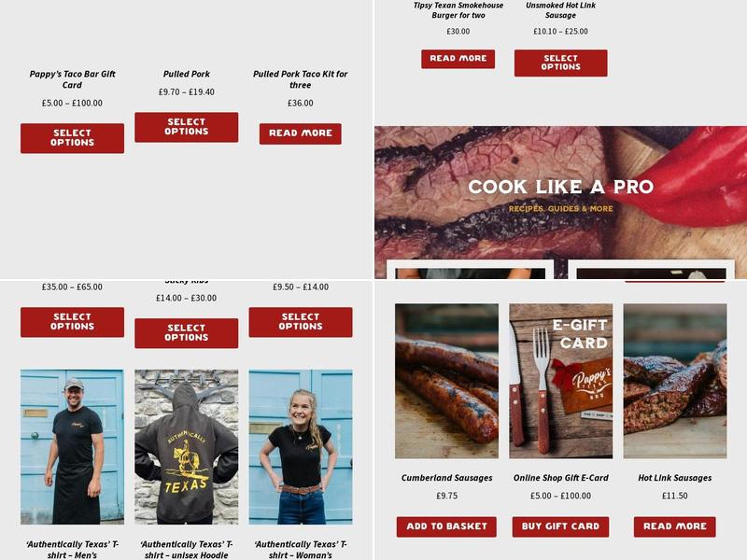Select options for the £14.00 – £30.00 product
The image size is (747, 560).
click(186, 333)
